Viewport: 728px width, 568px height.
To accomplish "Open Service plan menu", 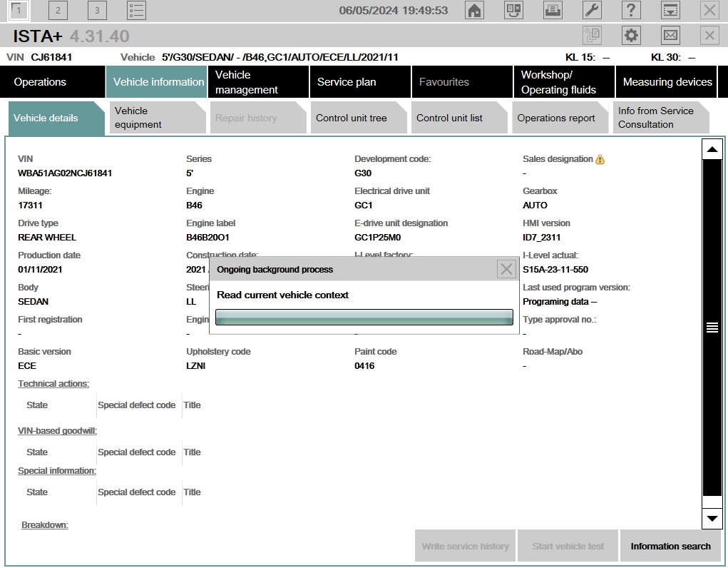I will 360,82.
